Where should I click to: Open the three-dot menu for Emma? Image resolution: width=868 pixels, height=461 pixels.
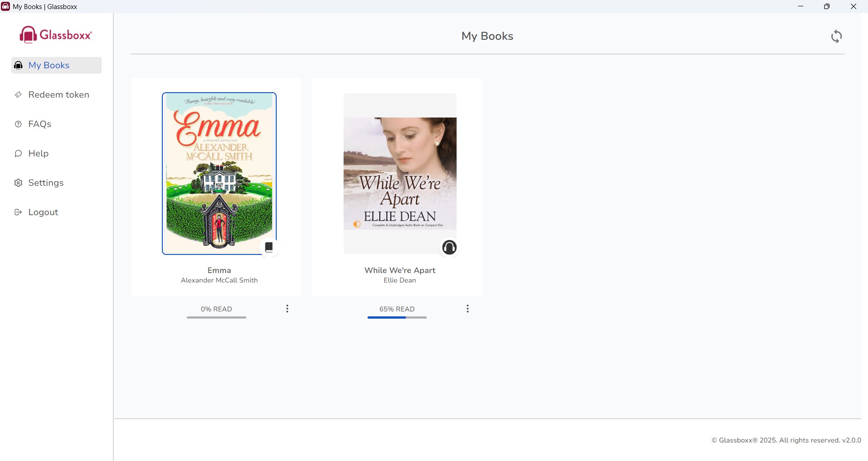click(287, 309)
